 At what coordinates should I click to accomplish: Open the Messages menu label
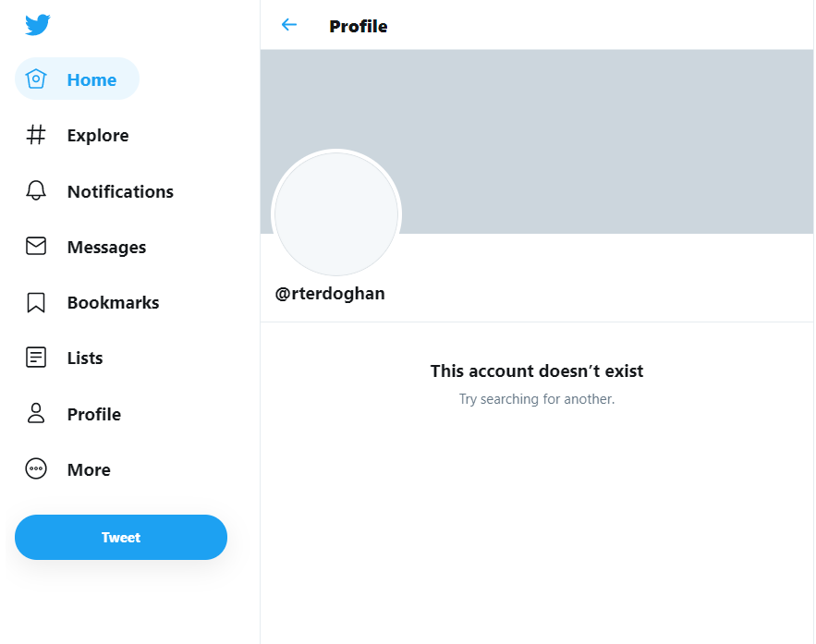click(x=106, y=247)
